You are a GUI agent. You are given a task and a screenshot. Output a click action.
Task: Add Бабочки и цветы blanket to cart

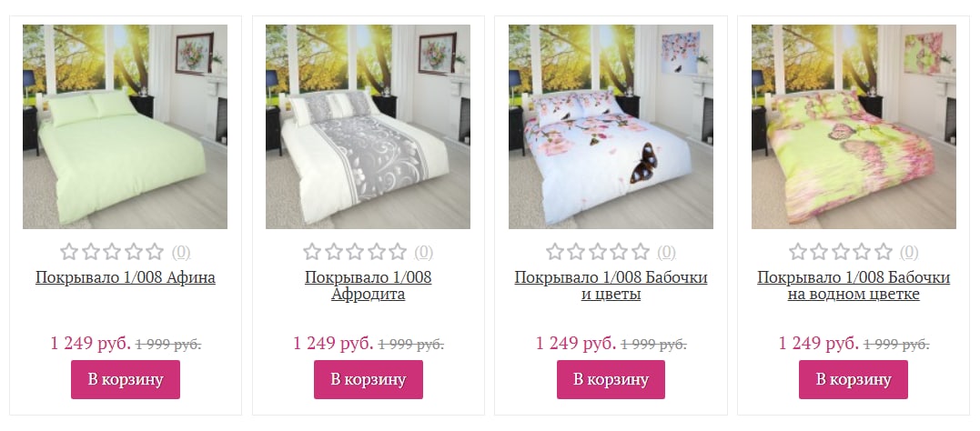611,379
